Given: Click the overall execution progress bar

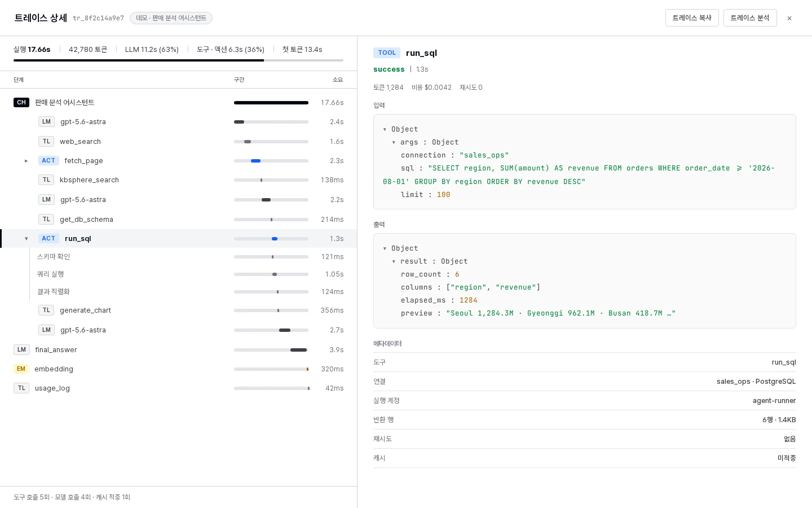Looking at the screenshot, I should pyautogui.click(x=178, y=60).
